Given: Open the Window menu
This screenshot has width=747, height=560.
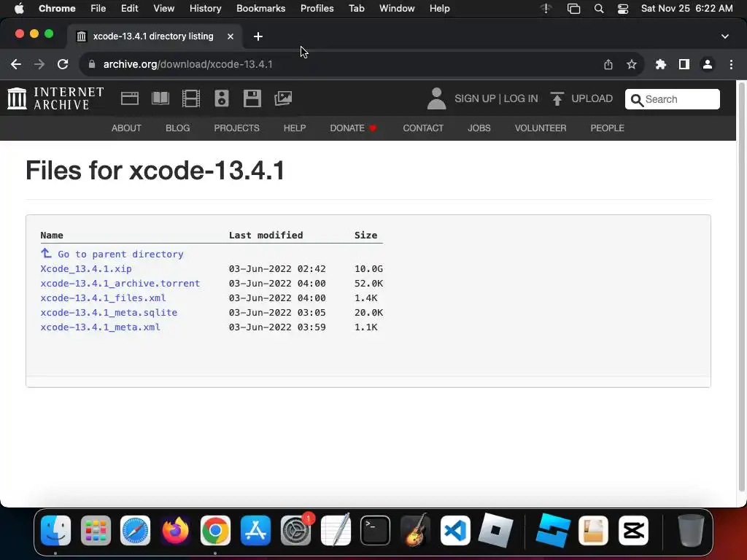Looking at the screenshot, I should [x=397, y=9].
